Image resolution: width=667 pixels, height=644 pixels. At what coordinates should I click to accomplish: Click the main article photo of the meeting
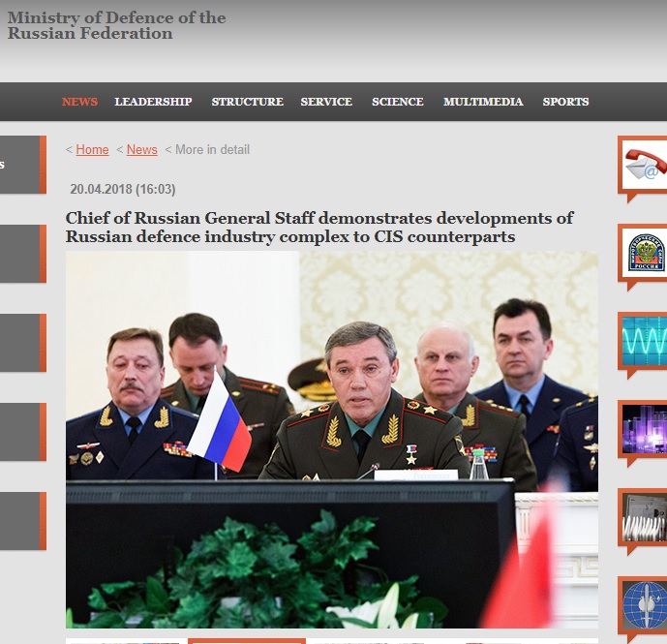[332, 440]
